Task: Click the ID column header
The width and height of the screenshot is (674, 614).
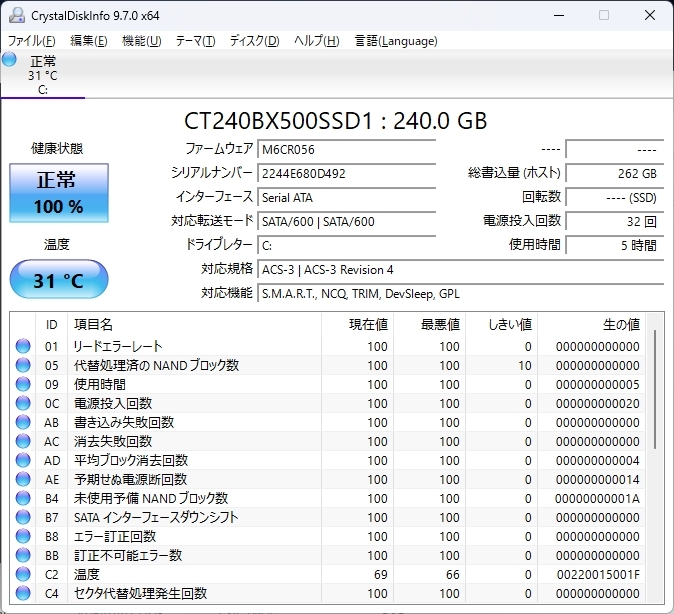Action: [x=51, y=325]
